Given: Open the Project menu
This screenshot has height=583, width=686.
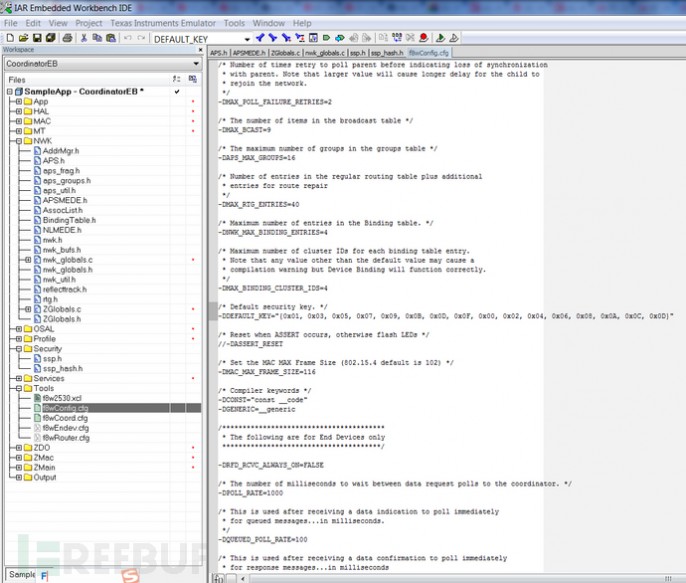Looking at the screenshot, I should pyautogui.click(x=89, y=22).
